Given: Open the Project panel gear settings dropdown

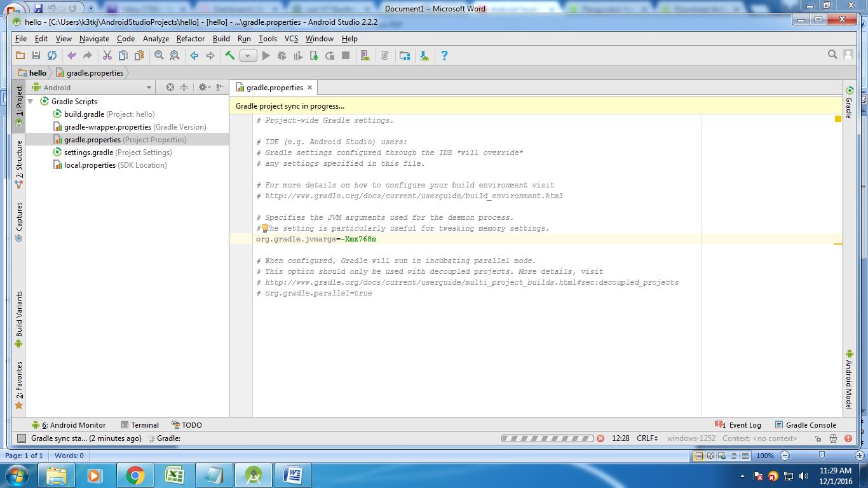Looking at the screenshot, I should [x=204, y=88].
